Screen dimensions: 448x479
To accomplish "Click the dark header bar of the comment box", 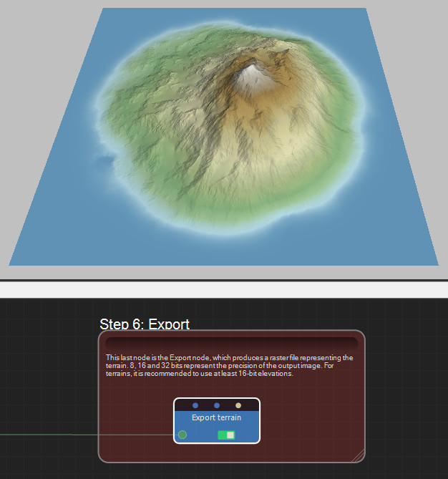I will click(231, 343).
